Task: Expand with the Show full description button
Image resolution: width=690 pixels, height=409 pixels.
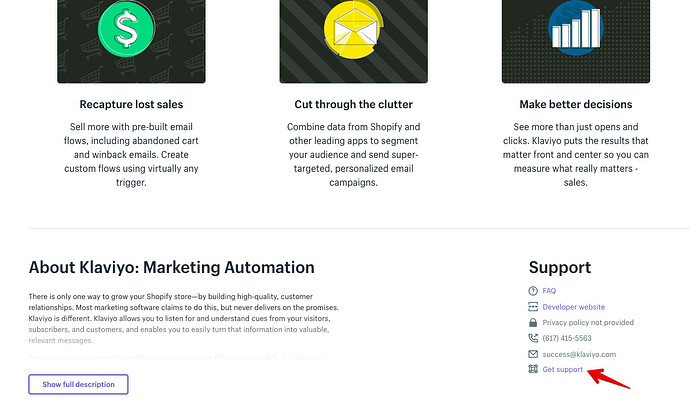Action: [79, 384]
